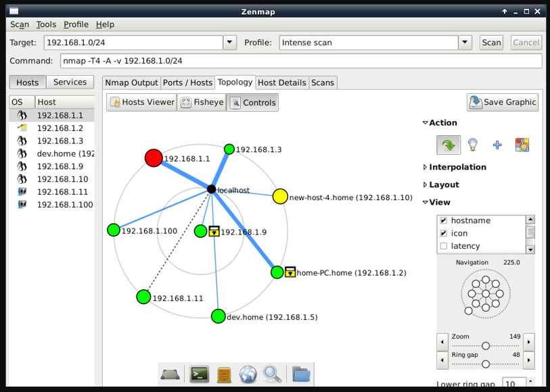The image size is (550, 392).
Task: Switch to the Host Details tab
Action: 282,82
